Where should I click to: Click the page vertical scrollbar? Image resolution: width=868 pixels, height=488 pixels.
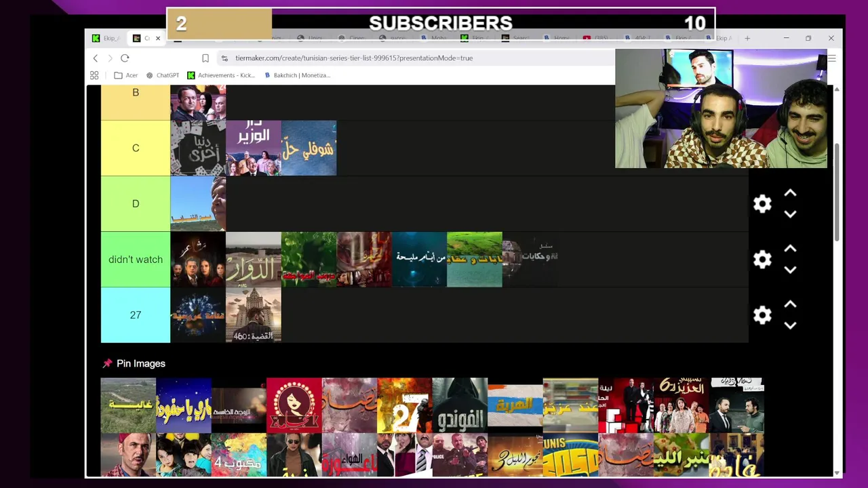click(x=837, y=192)
